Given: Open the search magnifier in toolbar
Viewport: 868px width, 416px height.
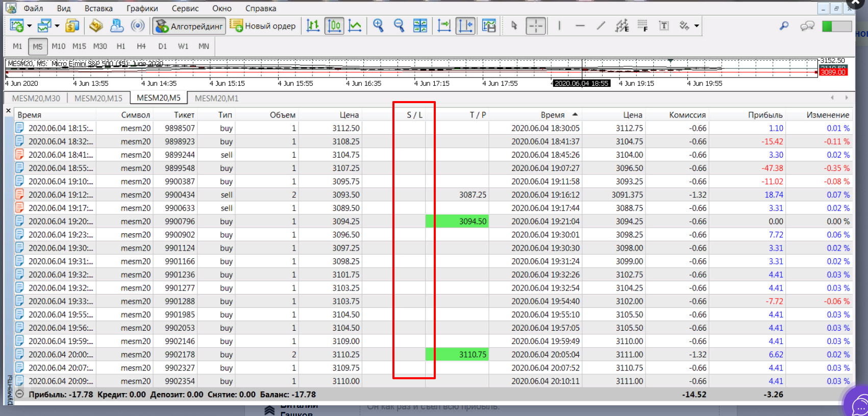Looking at the screenshot, I should [784, 26].
